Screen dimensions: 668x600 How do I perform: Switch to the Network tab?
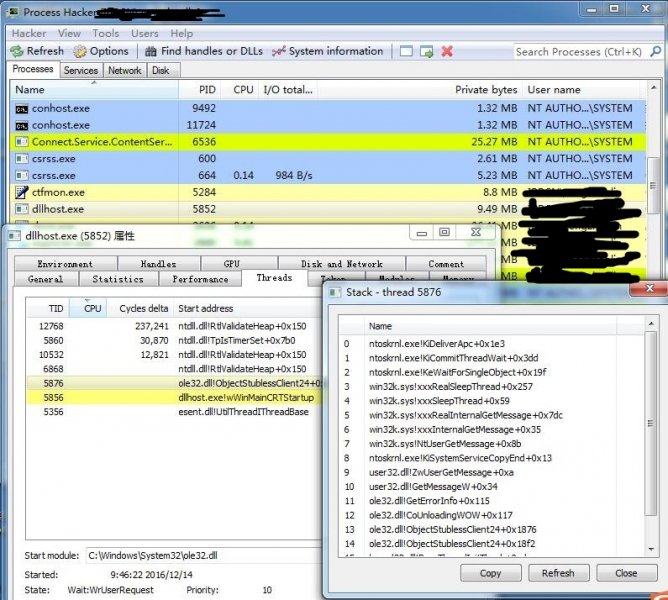(124, 70)
